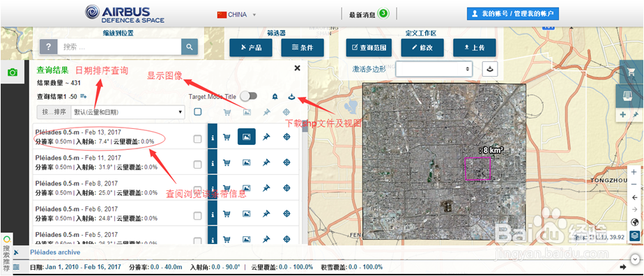
Task: Zoom out on the map with the minus control
Action: (x=634, y=185)
